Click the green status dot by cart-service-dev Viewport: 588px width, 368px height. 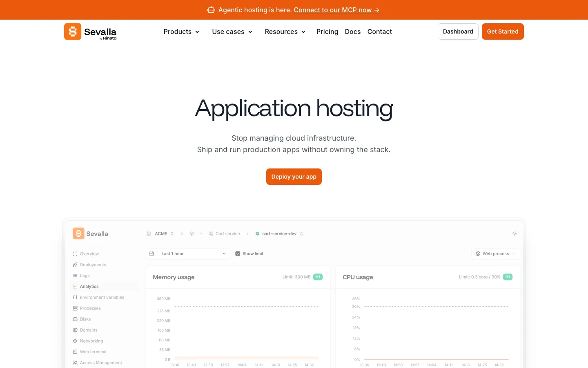257,234
